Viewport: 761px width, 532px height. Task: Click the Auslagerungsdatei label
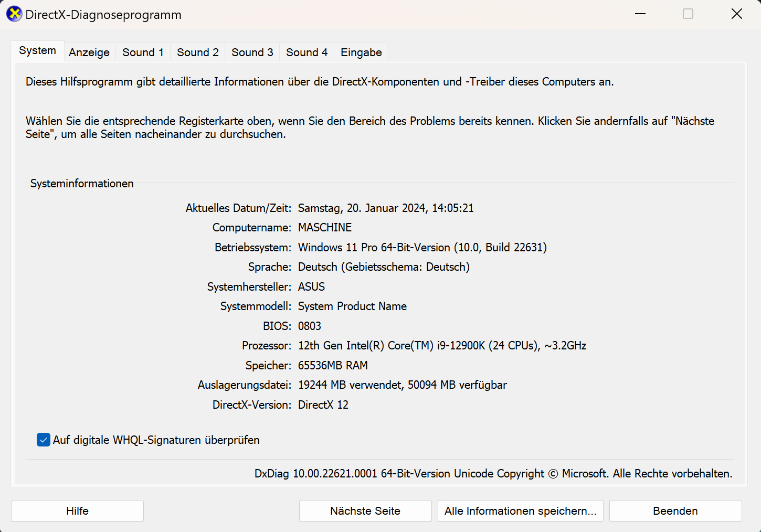click(245, 385)
